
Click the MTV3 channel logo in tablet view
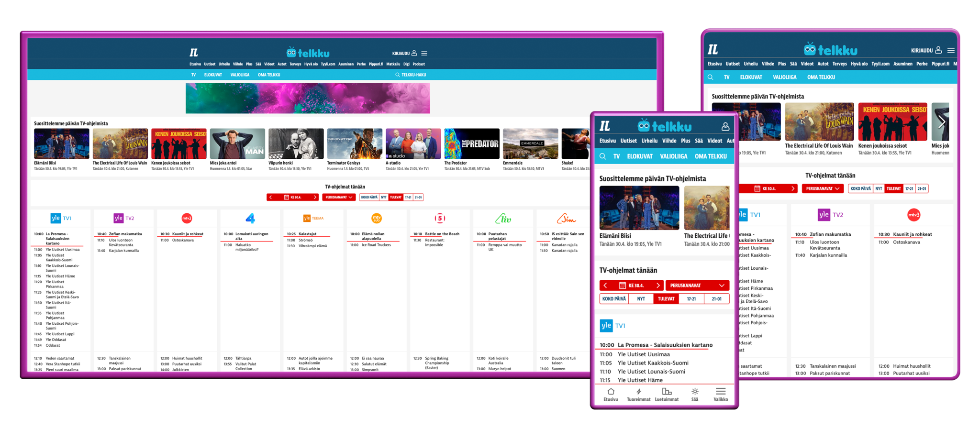click(913, 215)
